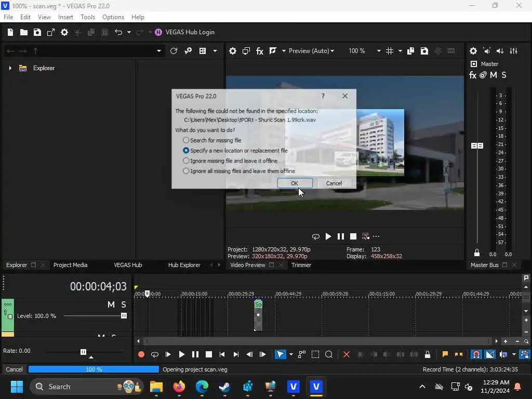Confirm dialog with OK button
Viewport: 532px width, 399px height.
(295, 183)
